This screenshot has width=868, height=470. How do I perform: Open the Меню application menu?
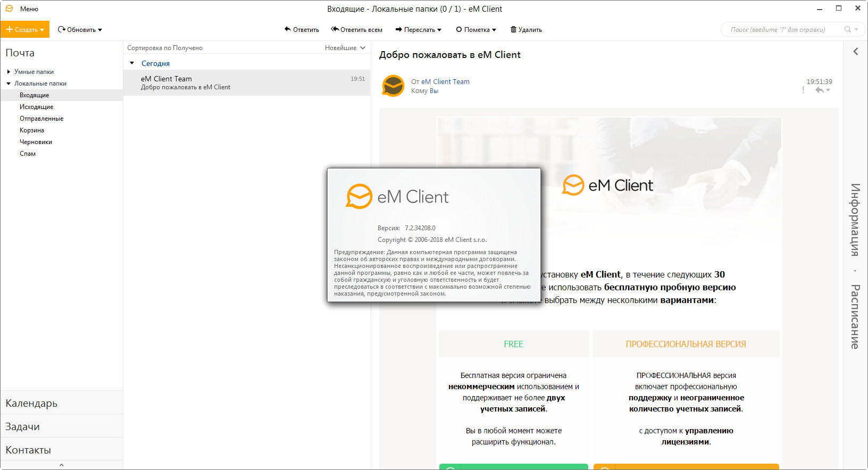pos(29,9)
